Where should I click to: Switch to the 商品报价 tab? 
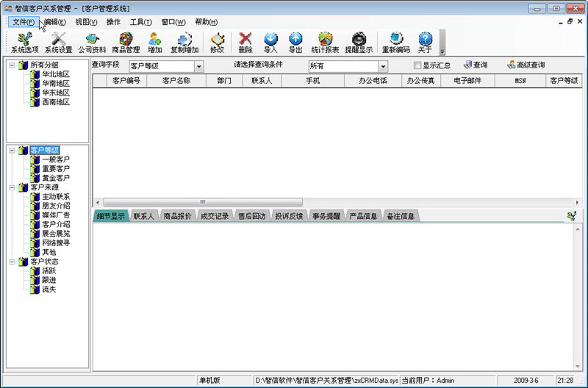click(x=177, y=216)
